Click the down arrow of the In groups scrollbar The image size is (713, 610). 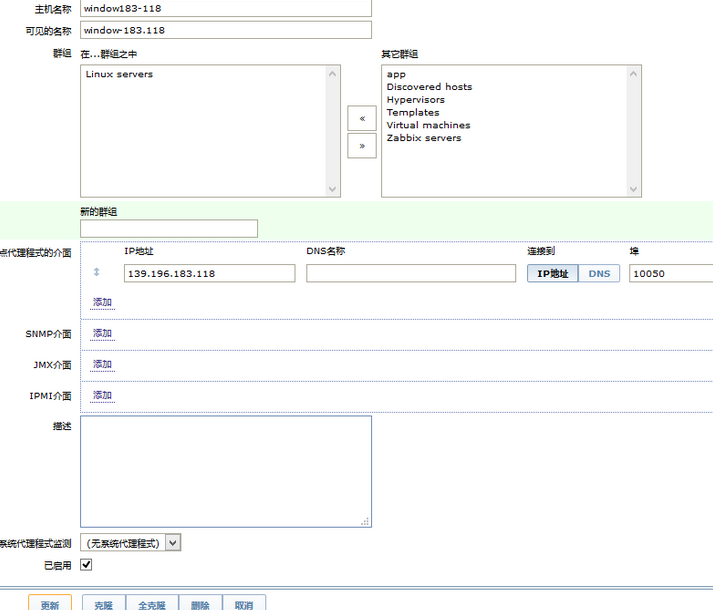pos(332,189)
